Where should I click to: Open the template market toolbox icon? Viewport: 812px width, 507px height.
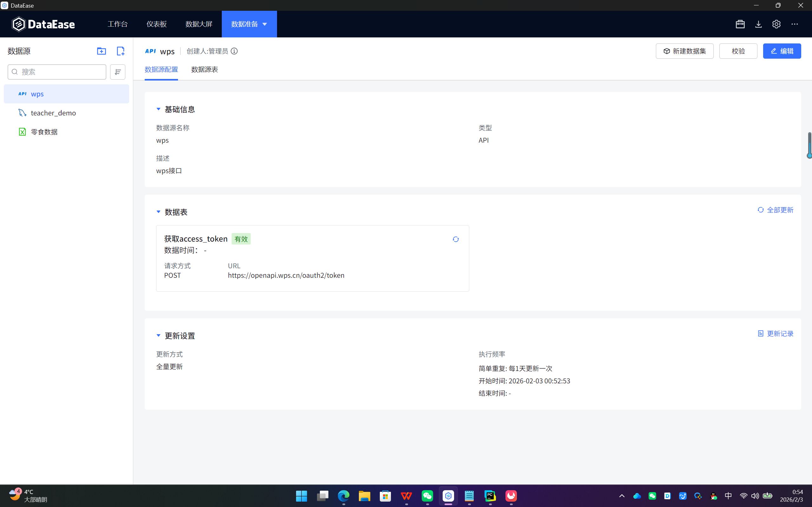740,24
